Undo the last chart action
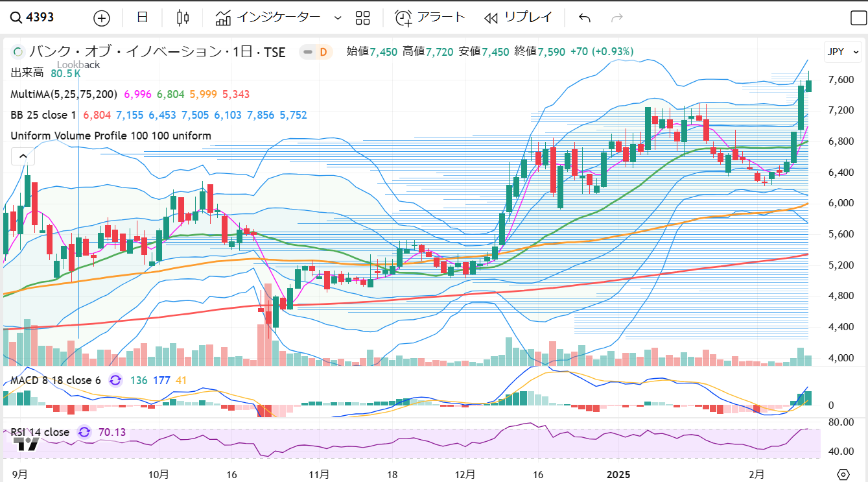Viewport: 868px width, 482px height. [x=585, y=18]
